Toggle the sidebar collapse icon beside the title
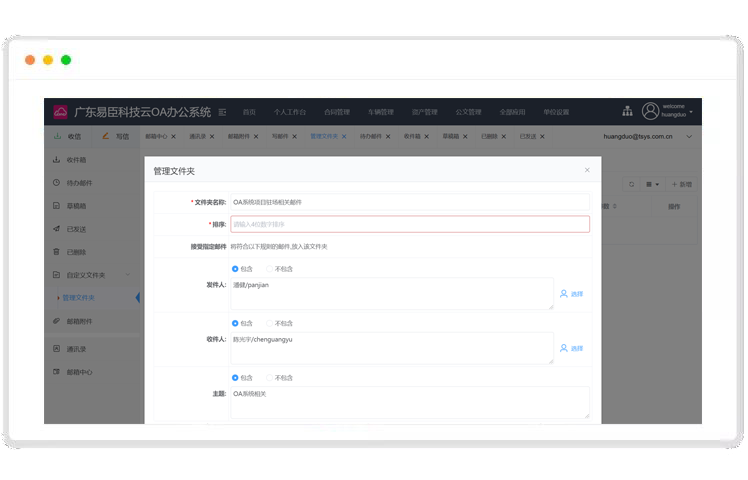 [x=222, y=112]
